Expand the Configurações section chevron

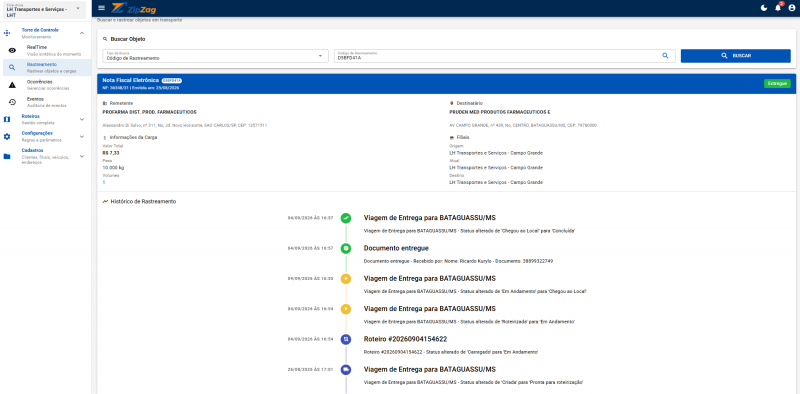coord(82,136)
